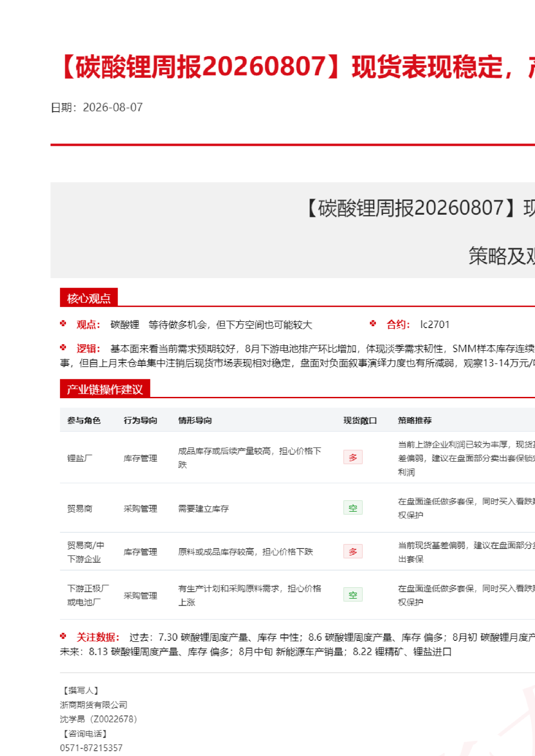
Task: Click the 贸易商 role cell
Action: pyautogui.click(x=80, y=508)
